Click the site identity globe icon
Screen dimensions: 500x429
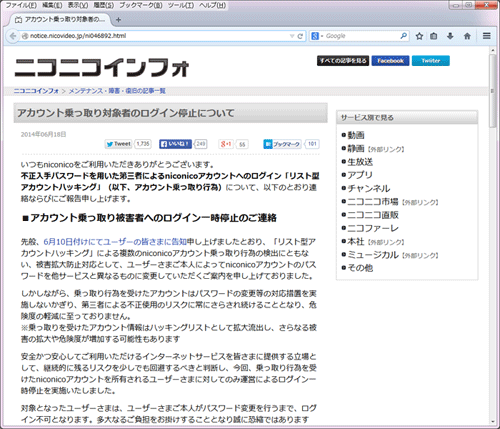pyautogui.click(x=24, y=36)
